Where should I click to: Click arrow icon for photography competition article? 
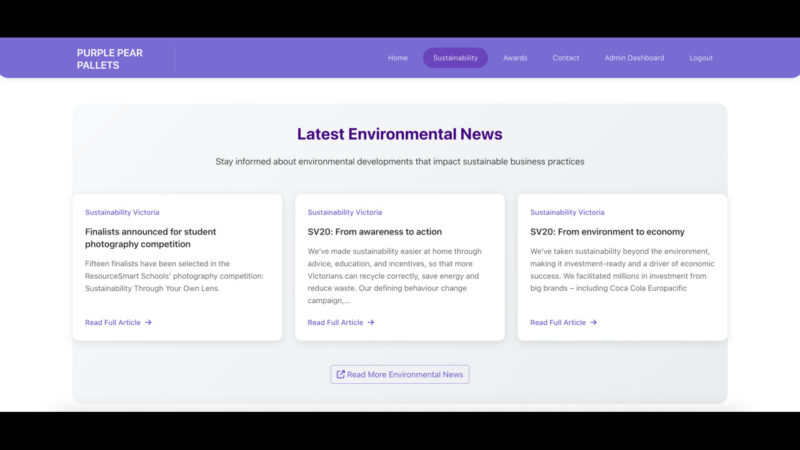pos(148,322)
